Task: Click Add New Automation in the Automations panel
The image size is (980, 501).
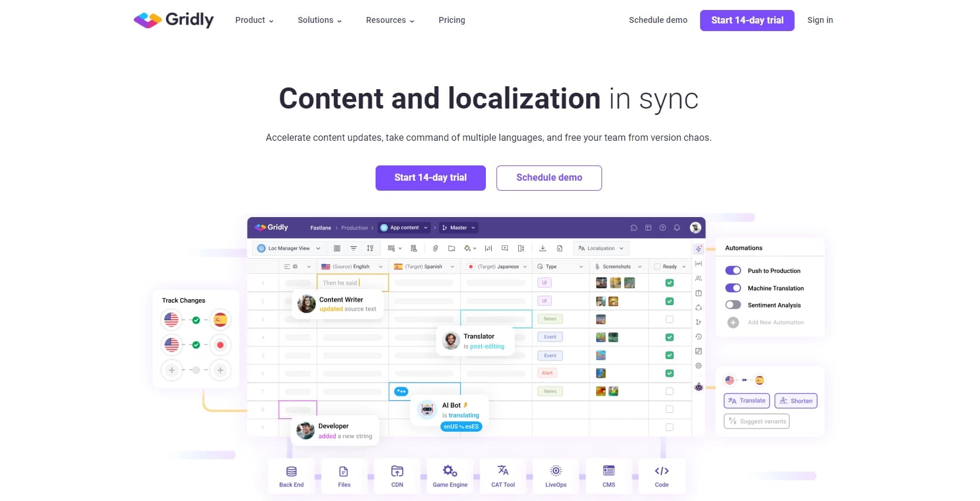Action: [x=766, y=322]
